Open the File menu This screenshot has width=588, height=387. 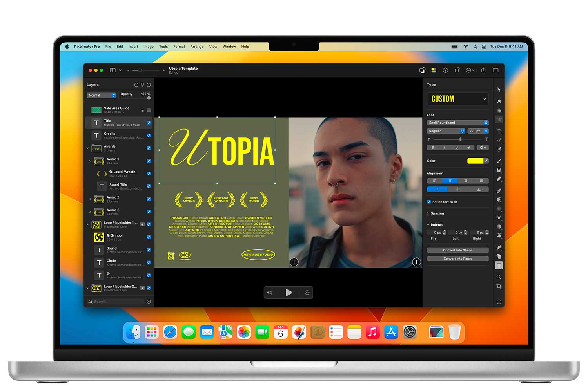click(x=108, y=47)
